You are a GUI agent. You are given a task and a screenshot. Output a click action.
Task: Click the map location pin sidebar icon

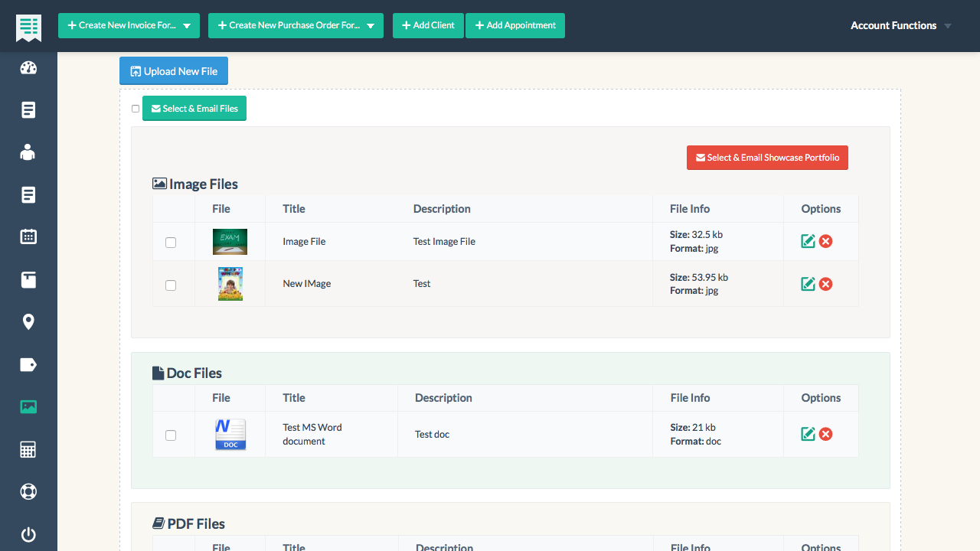coord(28,321)
